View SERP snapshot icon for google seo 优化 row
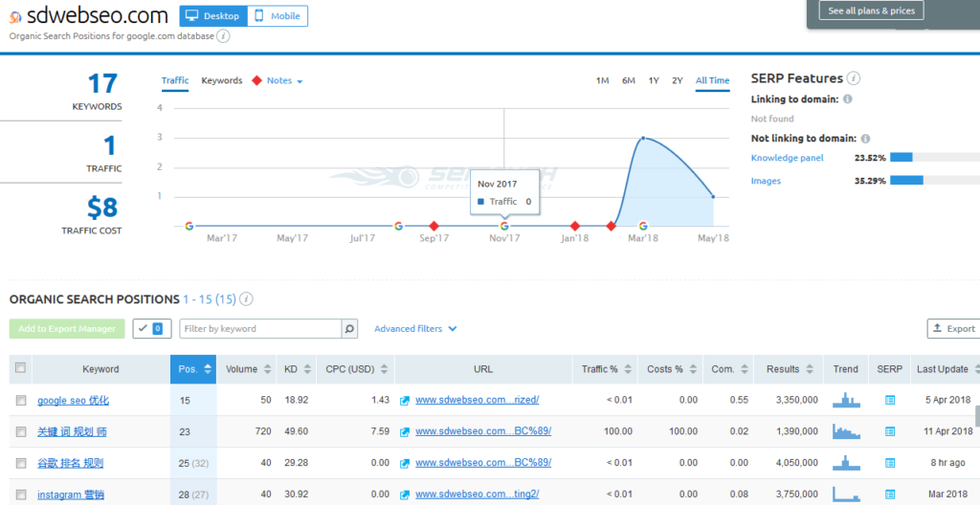Viewport: 980px width, 505px height. pos(890,401)
